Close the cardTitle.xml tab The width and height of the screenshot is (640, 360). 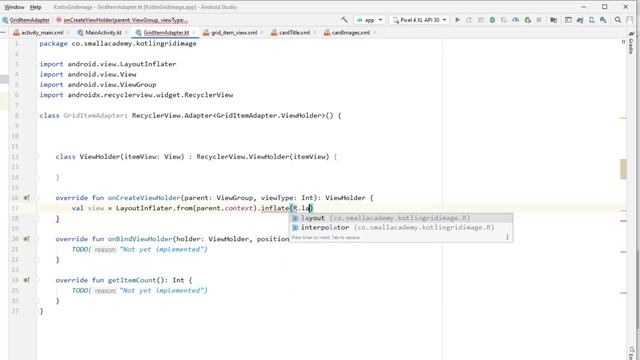[x=315, y=32]
